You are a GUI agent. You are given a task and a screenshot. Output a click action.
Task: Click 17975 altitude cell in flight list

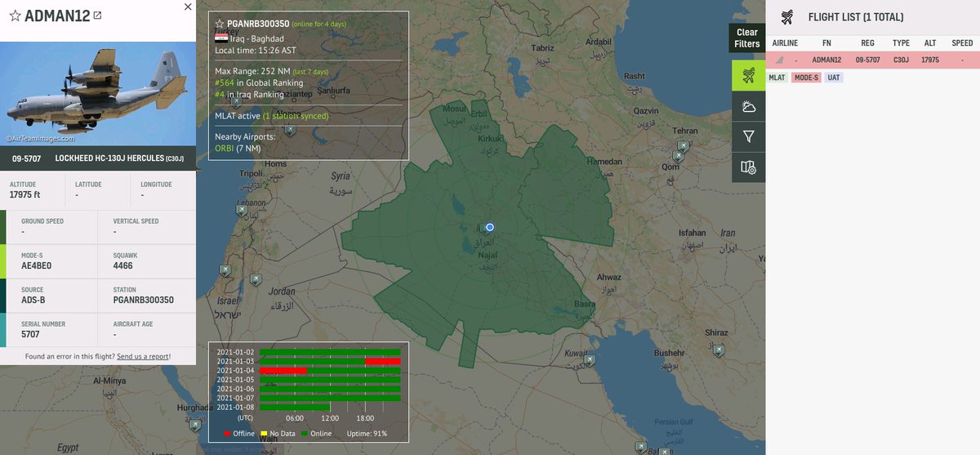(x=929, y=60)
